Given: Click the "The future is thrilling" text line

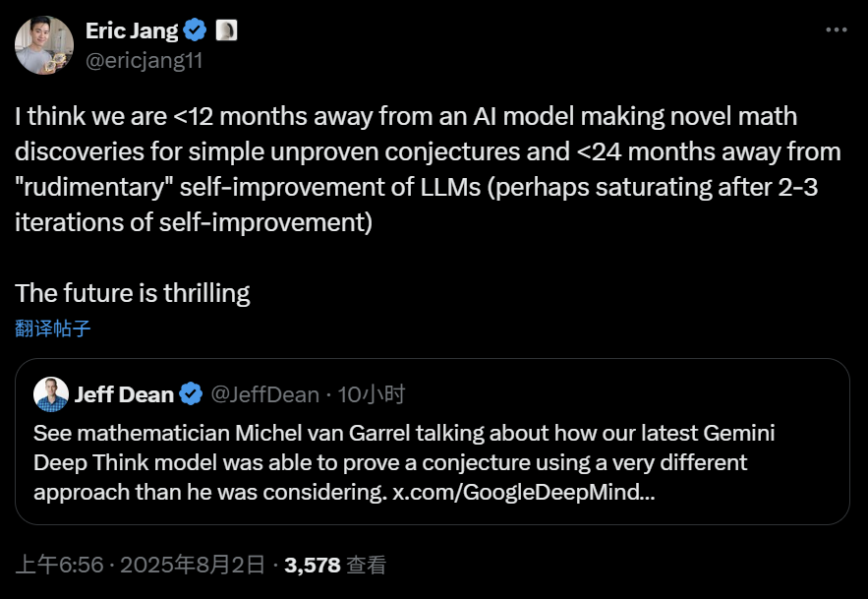Looking at the screenshot, I should (x=133, y=293).
